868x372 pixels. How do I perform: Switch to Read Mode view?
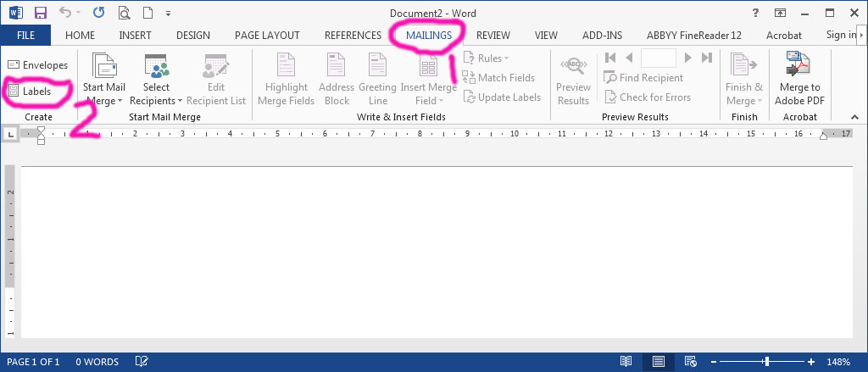pos(626,362)
